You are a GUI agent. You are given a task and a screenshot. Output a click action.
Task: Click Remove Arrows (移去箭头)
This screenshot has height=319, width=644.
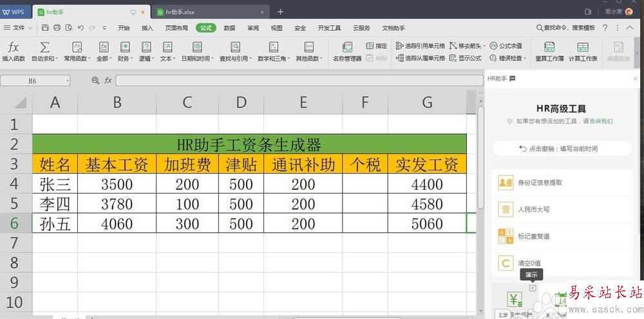[468, 46]
